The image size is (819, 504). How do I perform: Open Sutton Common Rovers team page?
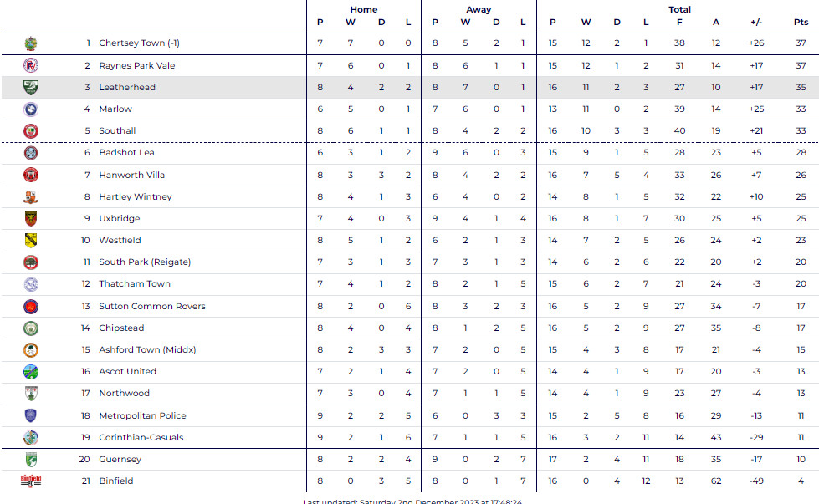pos(151,306)
